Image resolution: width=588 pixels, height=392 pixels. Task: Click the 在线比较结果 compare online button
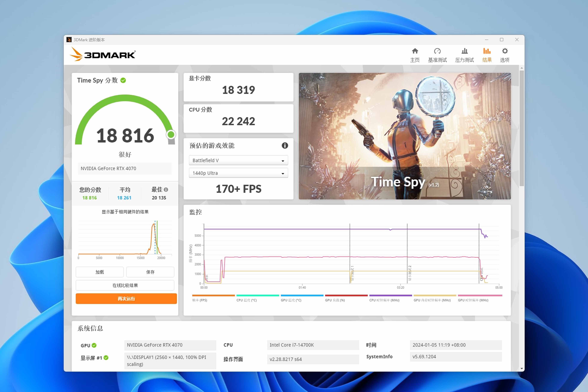pyautogui.click(x=125, y=285)
